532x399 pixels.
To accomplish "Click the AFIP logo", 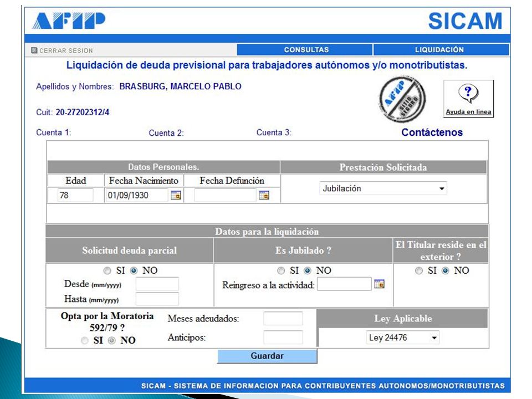I will click(x=69, y=21).
